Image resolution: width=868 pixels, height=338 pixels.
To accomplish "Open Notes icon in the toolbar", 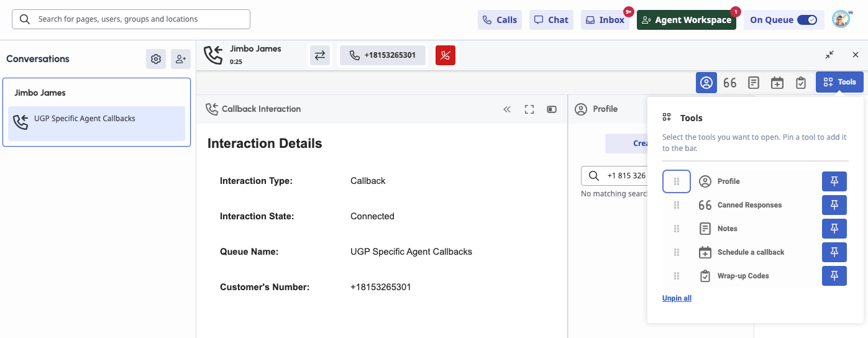I will 754,83.
